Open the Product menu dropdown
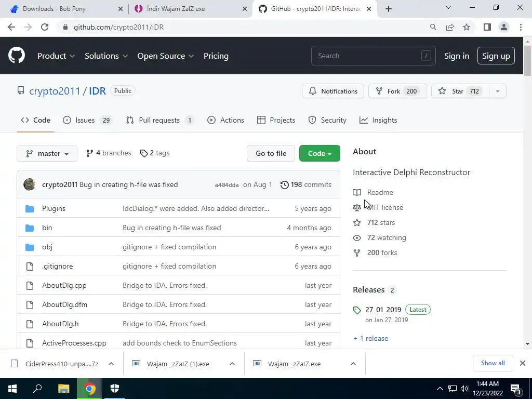 click(56, 56)
